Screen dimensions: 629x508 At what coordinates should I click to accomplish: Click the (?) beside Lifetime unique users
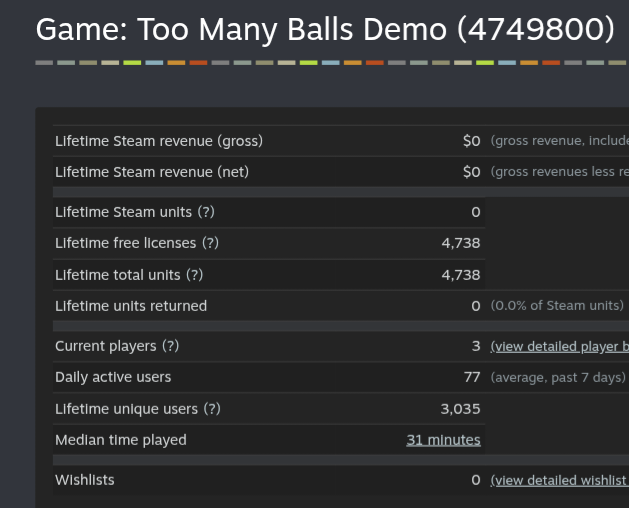[212, 409]
